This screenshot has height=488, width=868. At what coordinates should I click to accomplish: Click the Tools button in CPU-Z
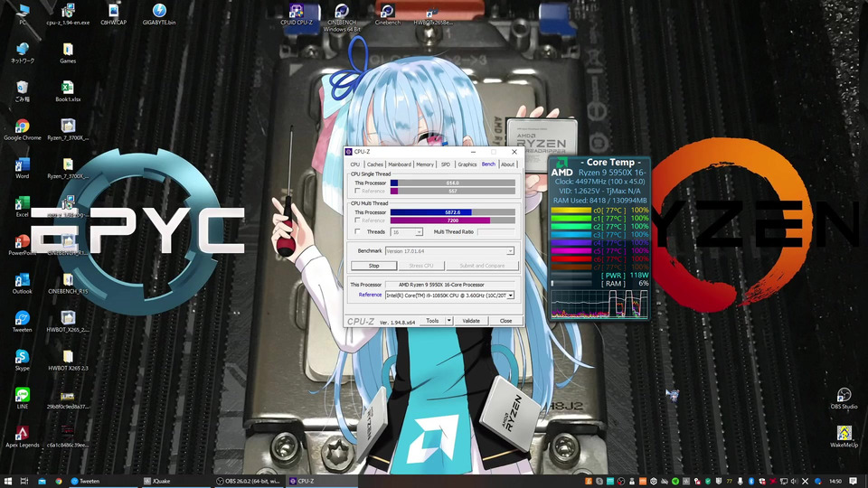click(432, 321)
